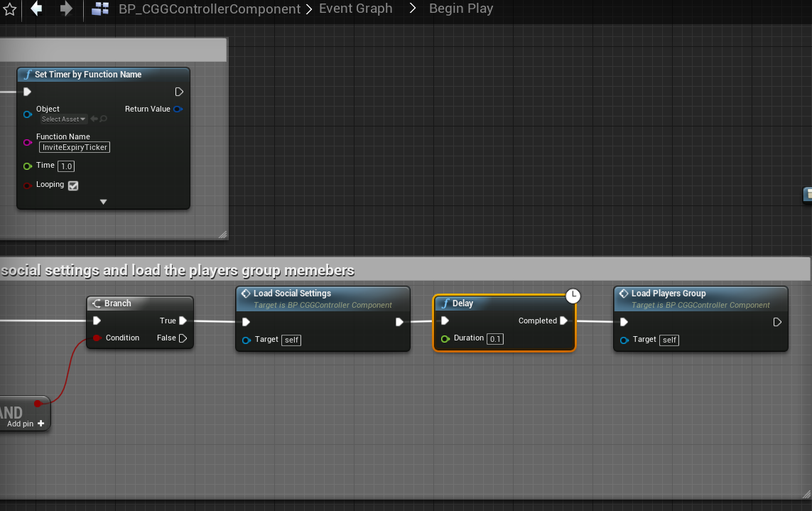Viewport: 812px width, 511px height.
Task: Select the Load Players Group node title
Action: [x=668, y=293]
